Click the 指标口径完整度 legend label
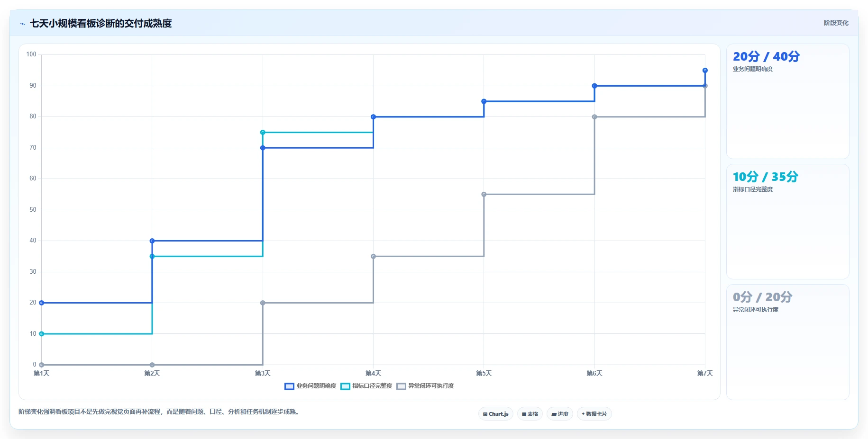Viewport: 868px width, 439px height. (372, 386)
